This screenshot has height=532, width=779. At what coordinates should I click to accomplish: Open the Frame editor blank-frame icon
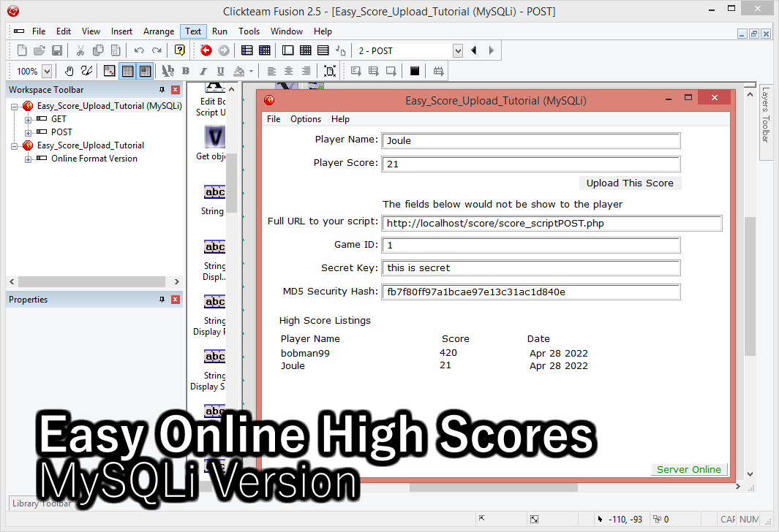[287, 50]
